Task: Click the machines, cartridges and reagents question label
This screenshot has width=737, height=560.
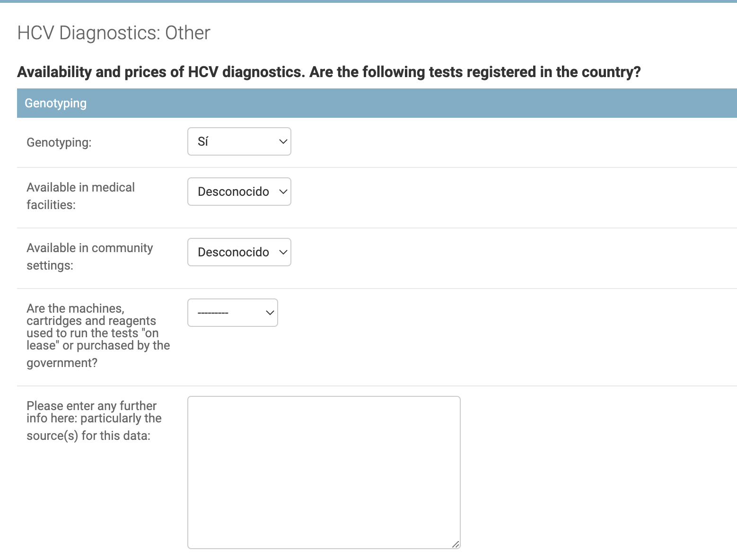Action: (98, 335)
